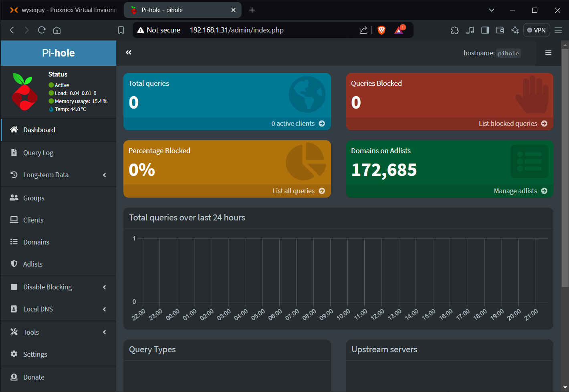
Task: Click the Brave Rewards triangle icon
Action: coord(400,30)
